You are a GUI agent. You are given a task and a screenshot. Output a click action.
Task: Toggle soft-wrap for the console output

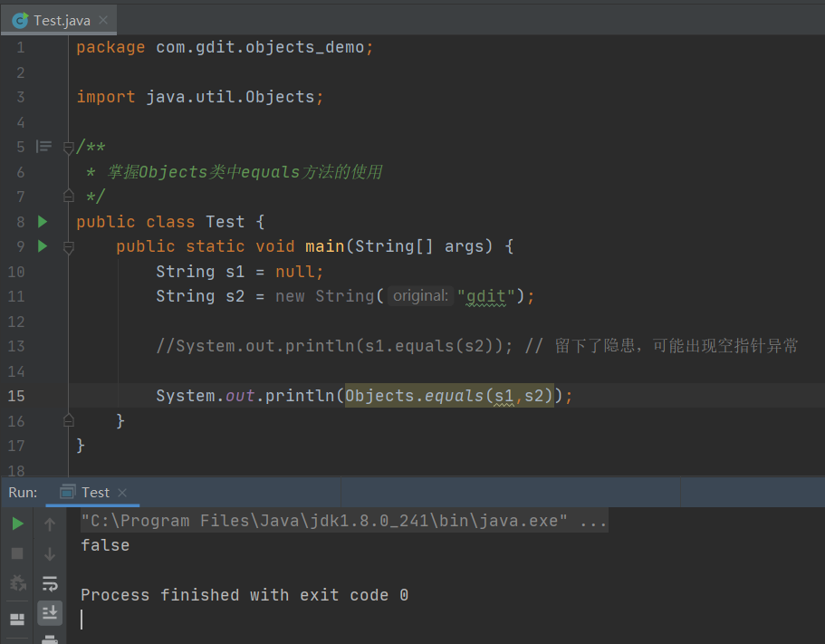pyautogui.click(x=49, y=583)
